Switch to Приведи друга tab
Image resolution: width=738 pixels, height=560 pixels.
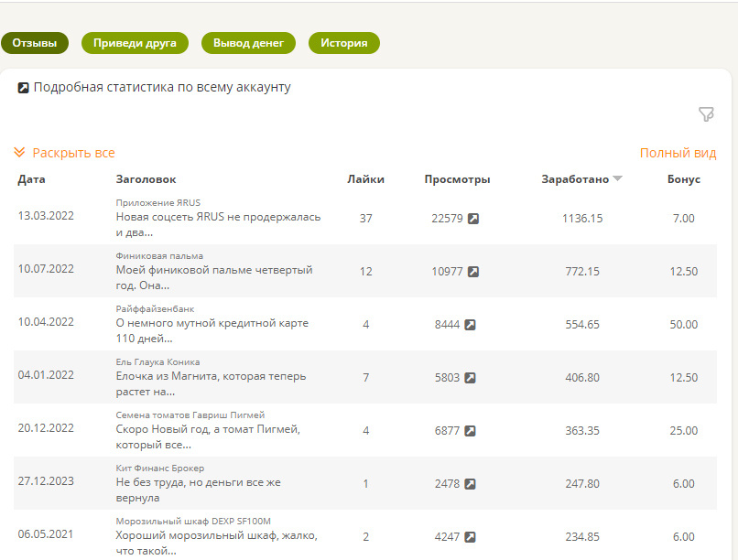(135, 43)
